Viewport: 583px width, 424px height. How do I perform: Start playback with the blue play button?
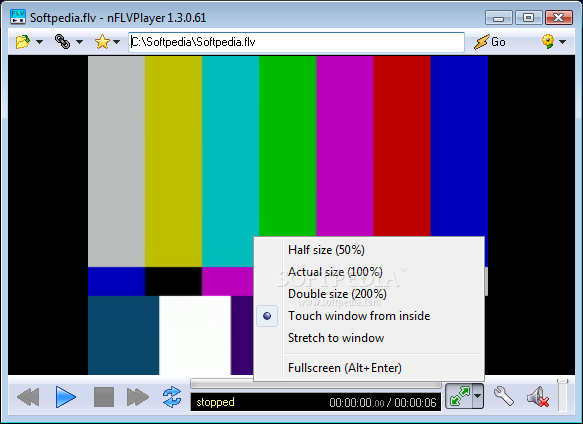(66, 397)
